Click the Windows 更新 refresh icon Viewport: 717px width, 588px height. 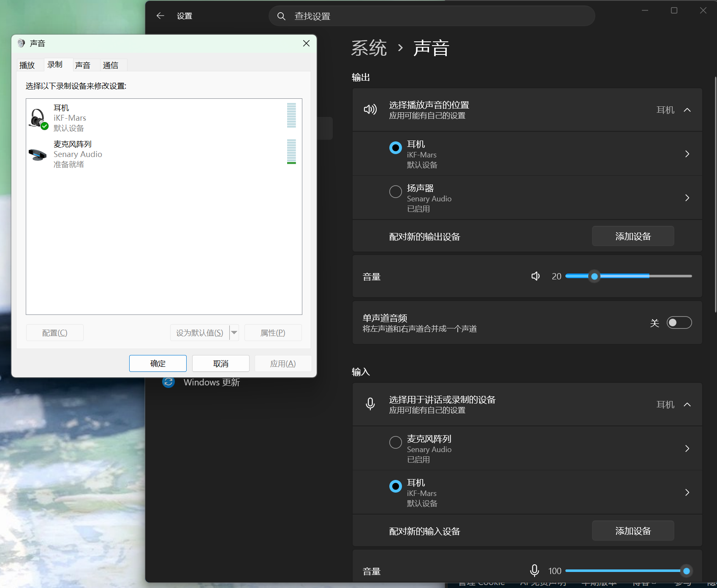coord(168,382)
